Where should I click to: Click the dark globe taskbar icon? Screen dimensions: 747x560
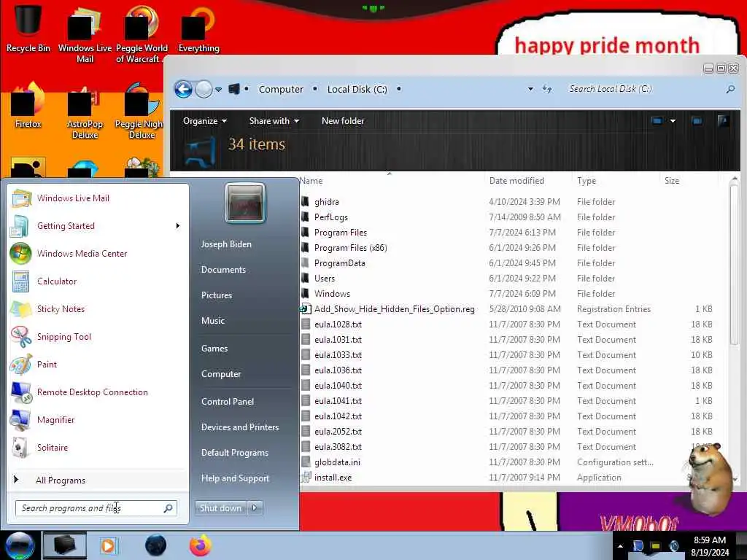point(156,545)
